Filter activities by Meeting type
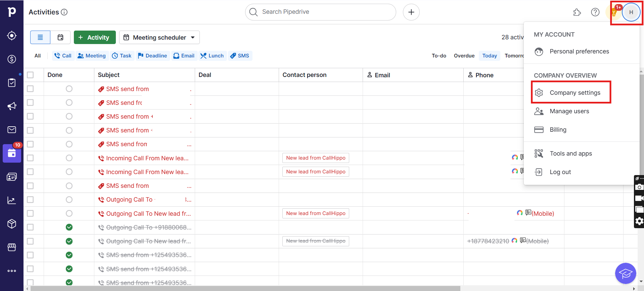 click(x=92, y=56)
